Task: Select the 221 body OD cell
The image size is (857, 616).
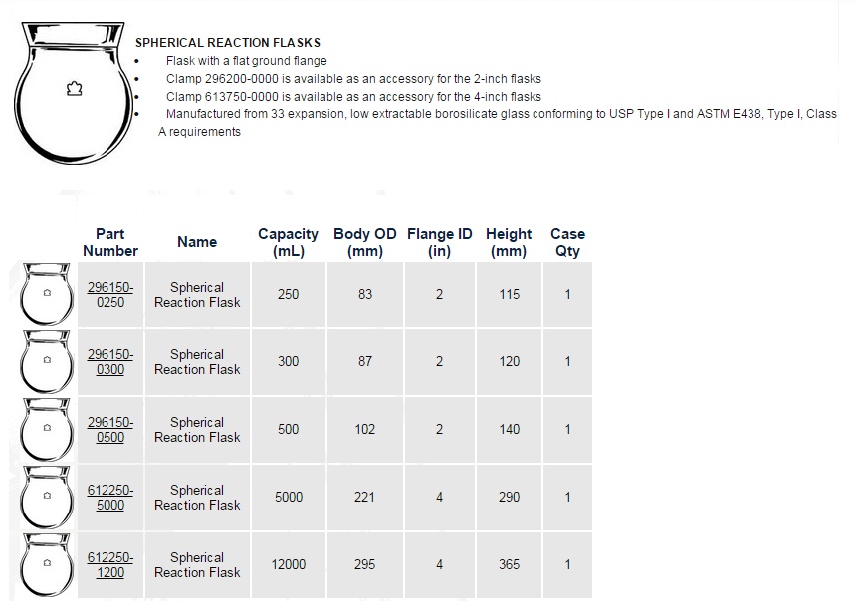Action: point(365,498)
